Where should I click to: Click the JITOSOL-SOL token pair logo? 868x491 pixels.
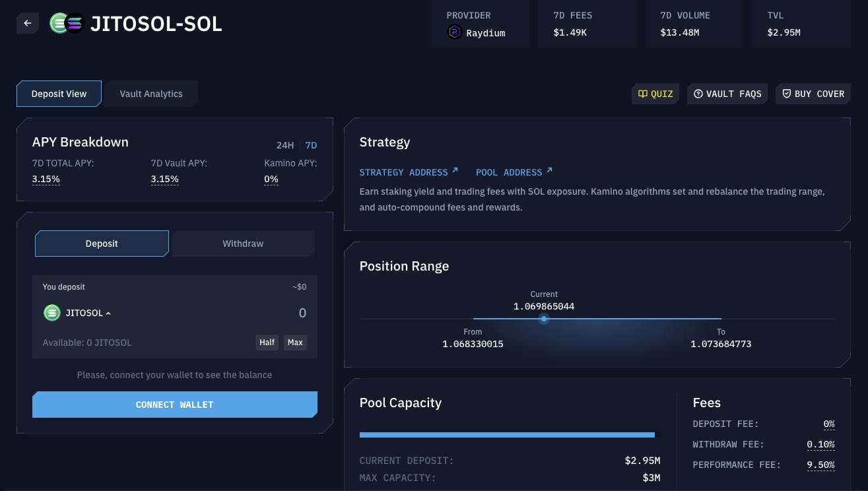67,23
